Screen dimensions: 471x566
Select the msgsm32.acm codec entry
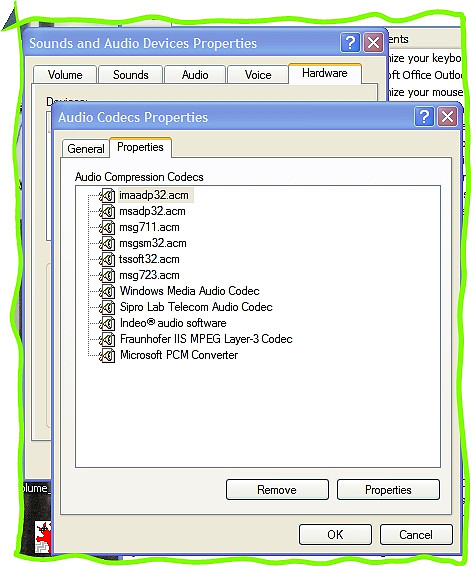click(153, 243)
